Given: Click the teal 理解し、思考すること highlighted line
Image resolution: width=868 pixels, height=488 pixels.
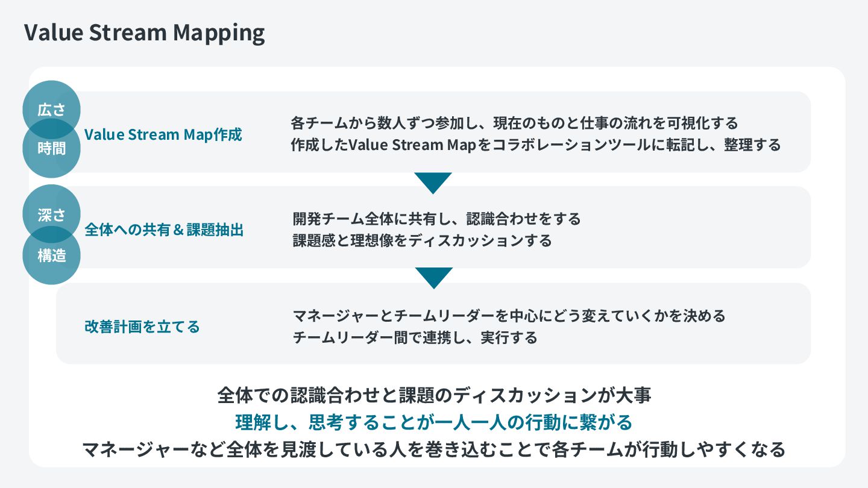Looking at the screenshot, I should 434,422.
